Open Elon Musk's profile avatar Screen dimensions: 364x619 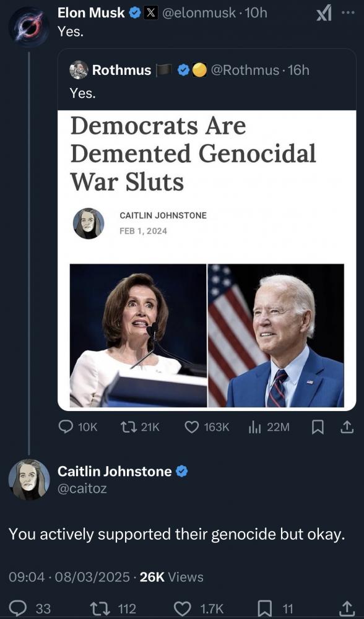(29, 28)
